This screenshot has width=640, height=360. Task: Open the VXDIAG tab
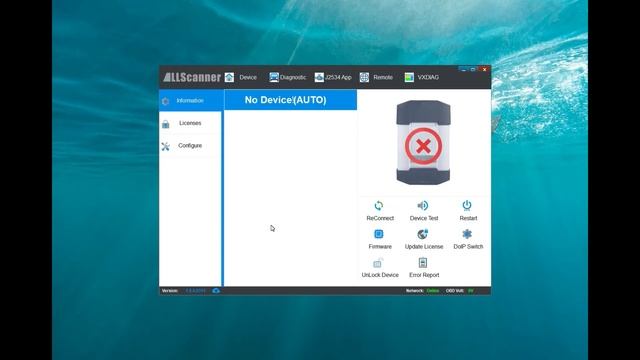click(x=422, y=77)
